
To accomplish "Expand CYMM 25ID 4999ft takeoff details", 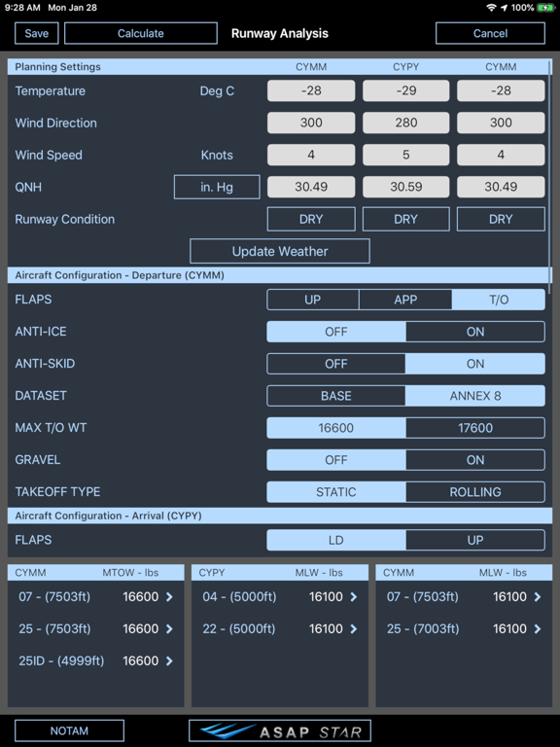I will 169,660.
